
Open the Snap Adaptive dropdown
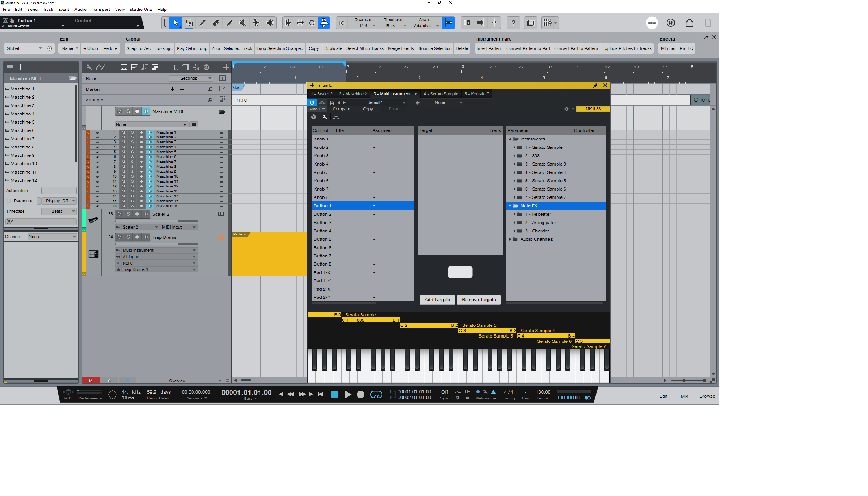point(425,23)
